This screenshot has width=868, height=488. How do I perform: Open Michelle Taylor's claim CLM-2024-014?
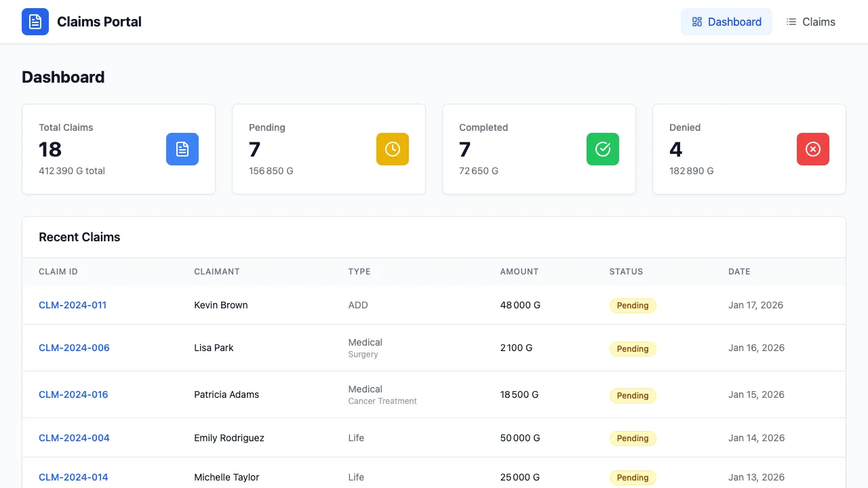[73, 477]
